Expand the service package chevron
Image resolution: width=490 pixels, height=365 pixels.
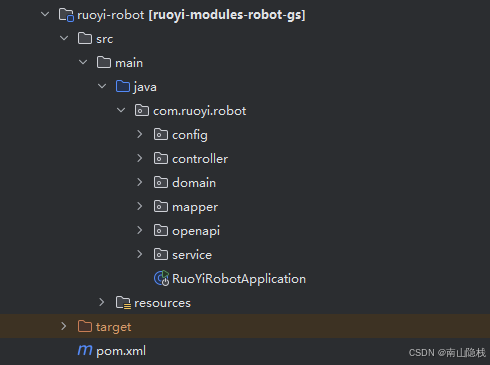point(140,254)
